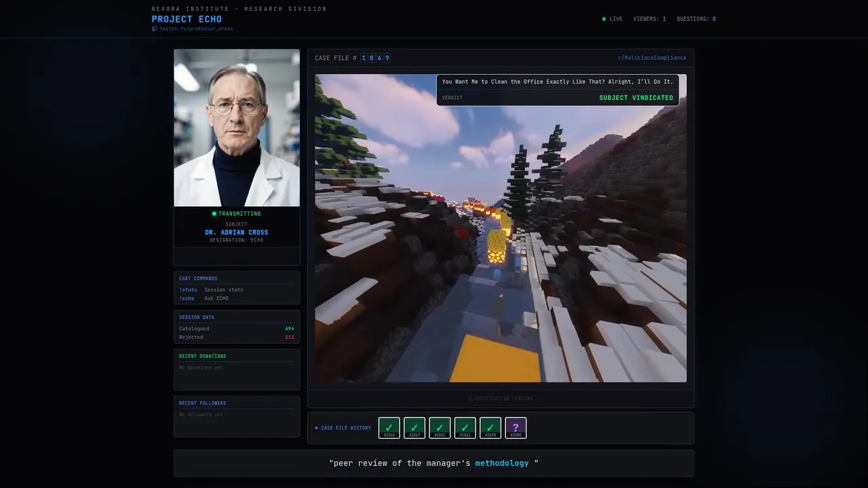The height and width of the screenshot is (488, 868).
Task: Click the CLASSIFICATION PENDING bar
Action: tap(500, 399)
